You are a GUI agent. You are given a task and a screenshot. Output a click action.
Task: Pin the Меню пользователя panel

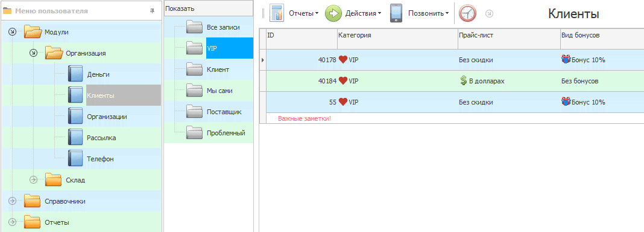coord(152,11)
